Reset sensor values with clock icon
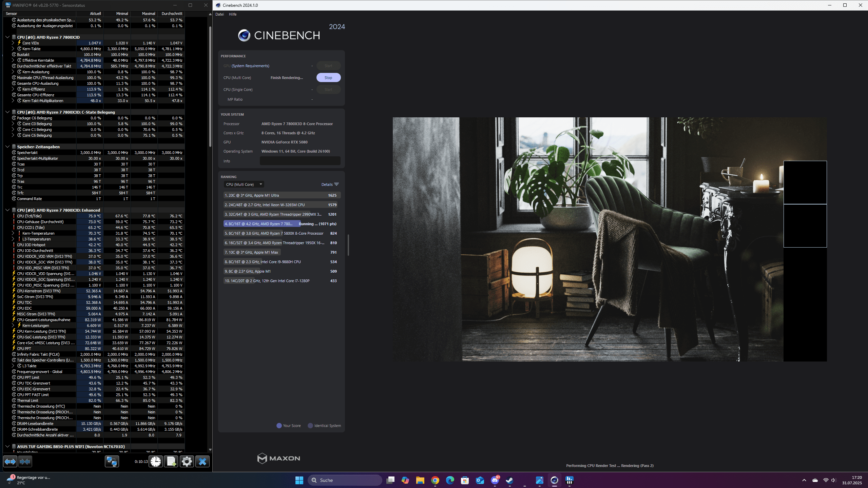The width and height of the screenshot is (868, 488). [x=156, y=462]
